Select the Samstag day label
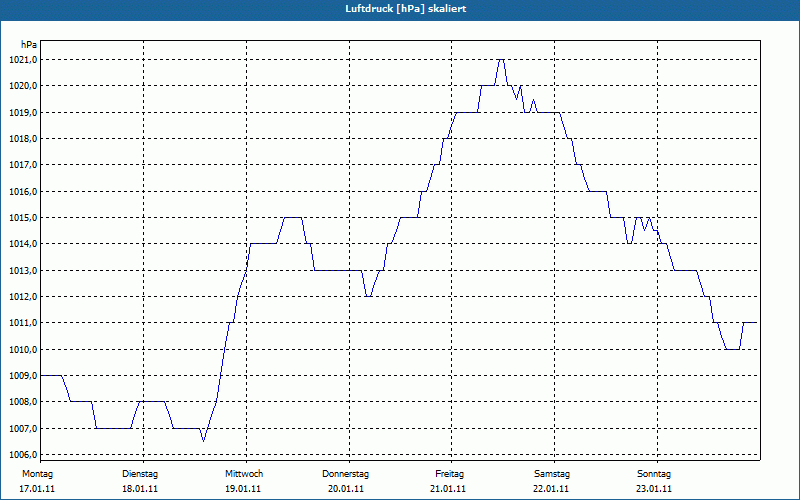 coord(552,474)
